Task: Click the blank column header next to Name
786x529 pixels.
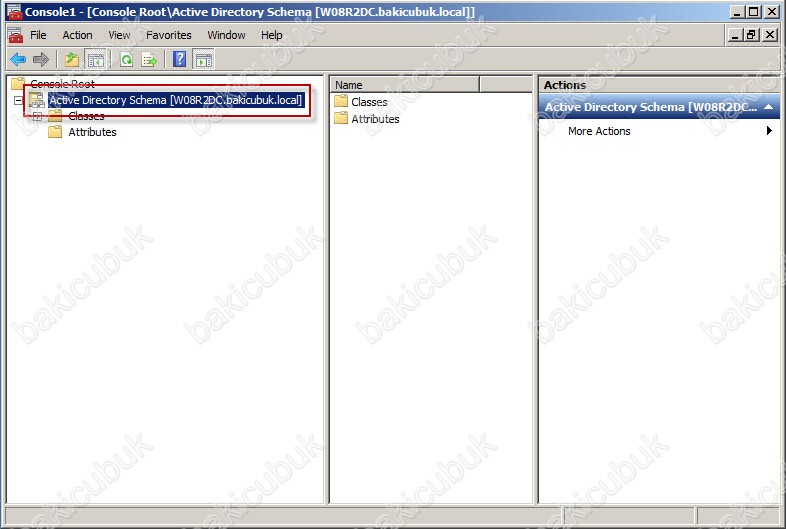Action: point(505,85)
